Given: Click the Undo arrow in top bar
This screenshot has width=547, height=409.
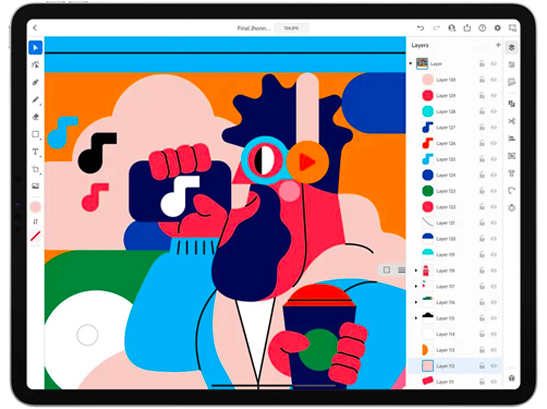Looking at the screenshot, I should point(421,28).
